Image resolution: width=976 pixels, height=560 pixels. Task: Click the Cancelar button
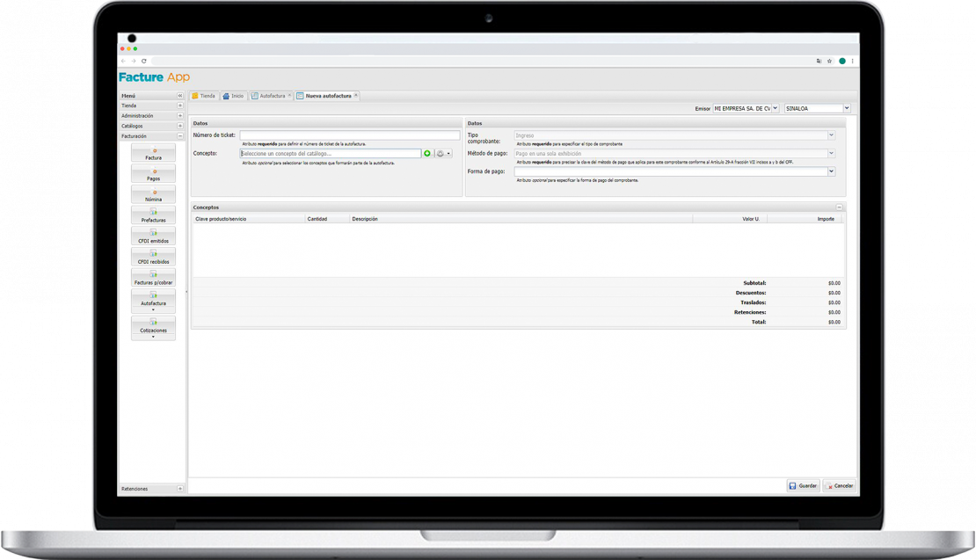click(839, 485)
